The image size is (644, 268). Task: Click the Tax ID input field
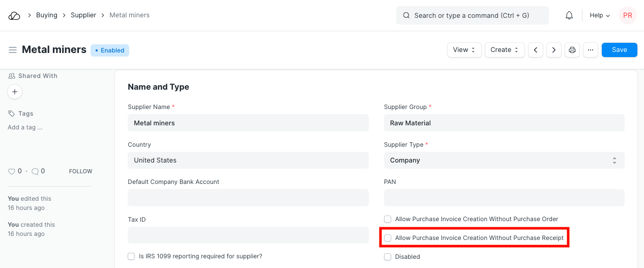pyautogui.click(x=248, y=235)
